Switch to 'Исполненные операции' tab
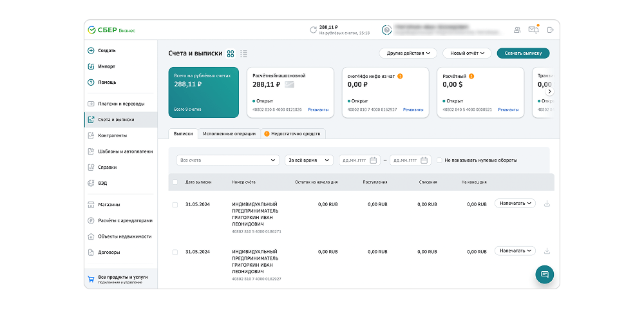The width and height of the screenshot is (644, 315). (230, 134)
